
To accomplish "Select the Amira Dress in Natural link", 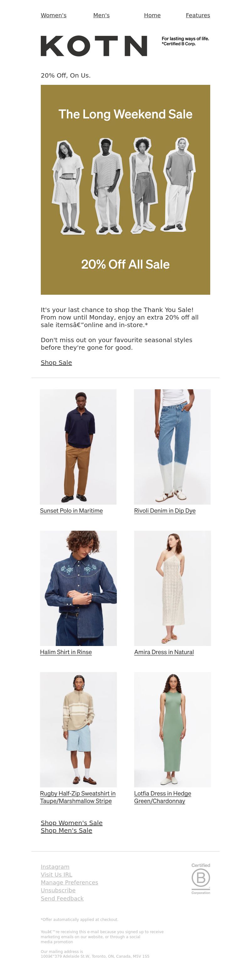I will 164,652.
